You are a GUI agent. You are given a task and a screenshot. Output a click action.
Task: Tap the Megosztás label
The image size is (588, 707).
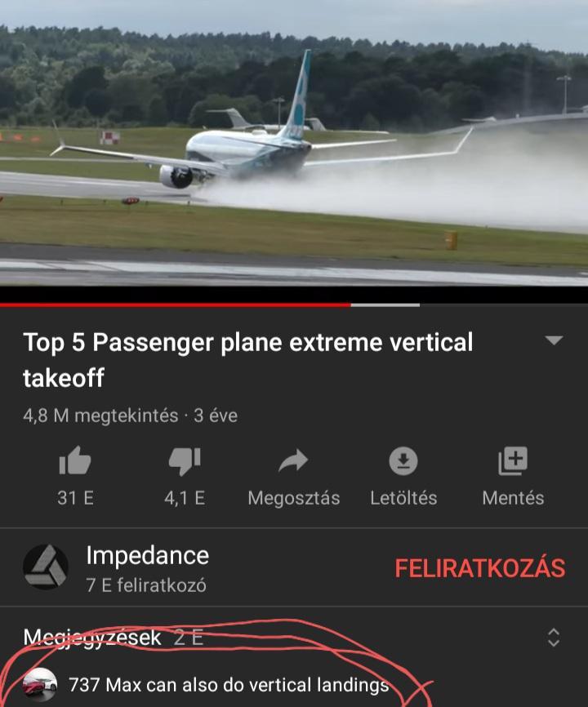(x=293, y=498)
